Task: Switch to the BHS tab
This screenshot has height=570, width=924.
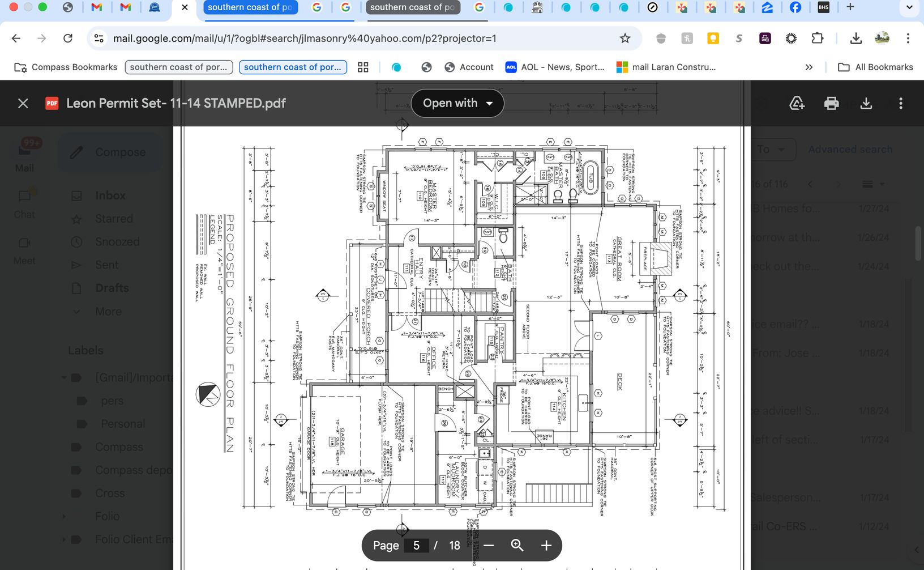Action: tap(824, 7)
